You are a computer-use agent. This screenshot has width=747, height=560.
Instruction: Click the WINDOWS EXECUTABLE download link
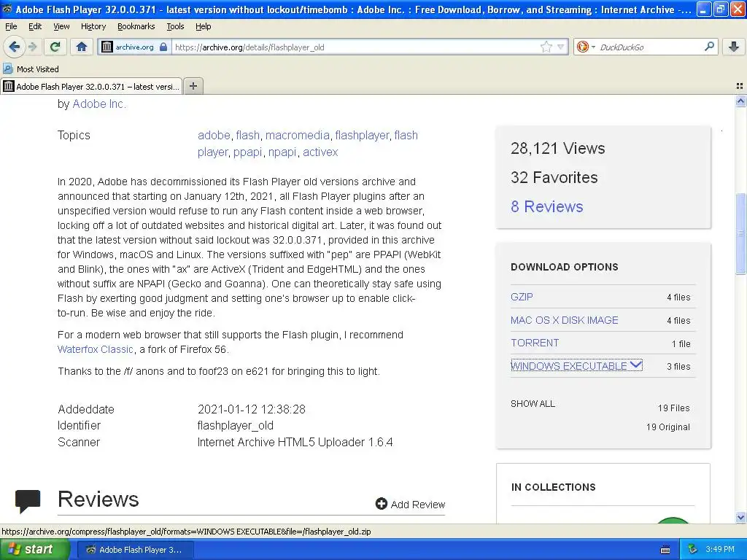point(569,366)
